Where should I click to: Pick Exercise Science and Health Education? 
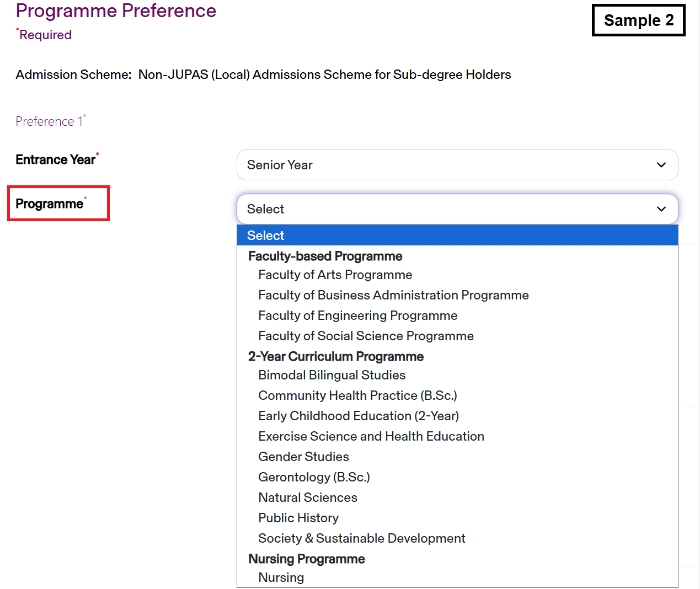(371, 436)
